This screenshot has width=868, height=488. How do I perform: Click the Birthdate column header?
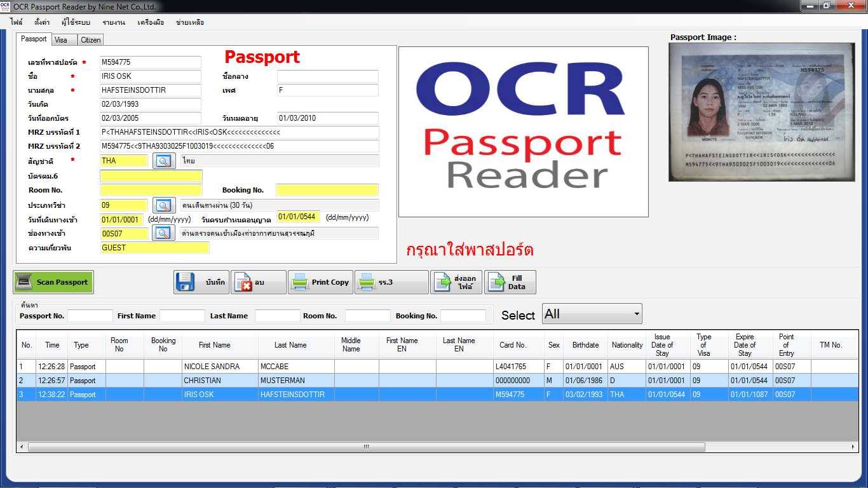click(585, 345)
